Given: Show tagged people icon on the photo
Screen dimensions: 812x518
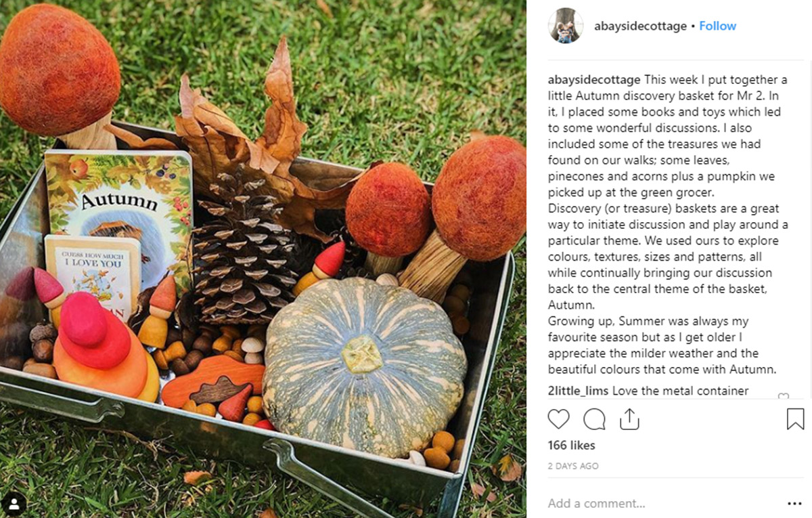Looking at the screenshot, I should 14,503.
